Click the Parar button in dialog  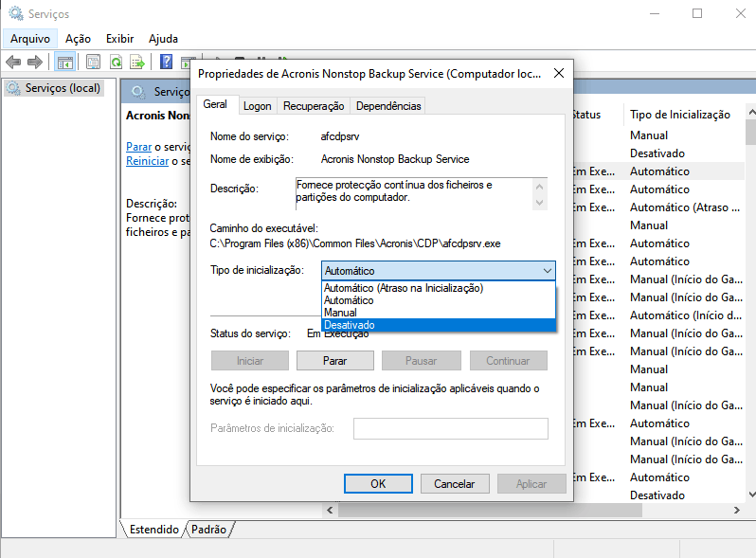335,361
